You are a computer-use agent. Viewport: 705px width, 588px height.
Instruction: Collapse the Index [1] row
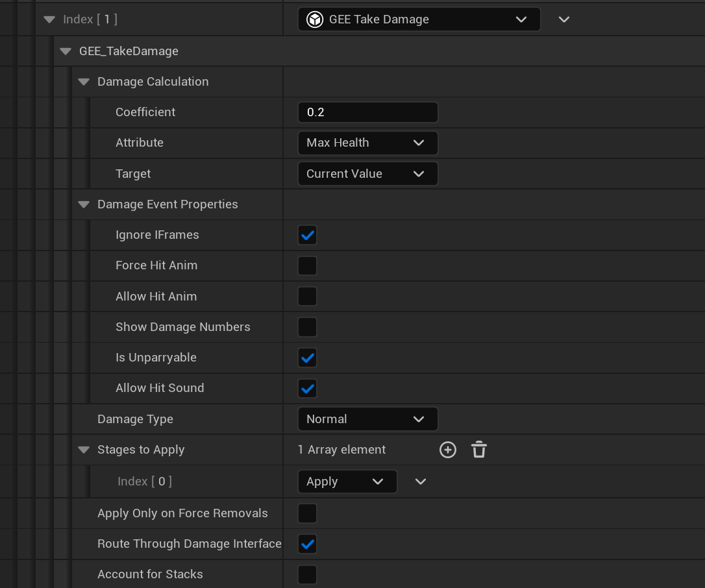click(x=49, y=19)
